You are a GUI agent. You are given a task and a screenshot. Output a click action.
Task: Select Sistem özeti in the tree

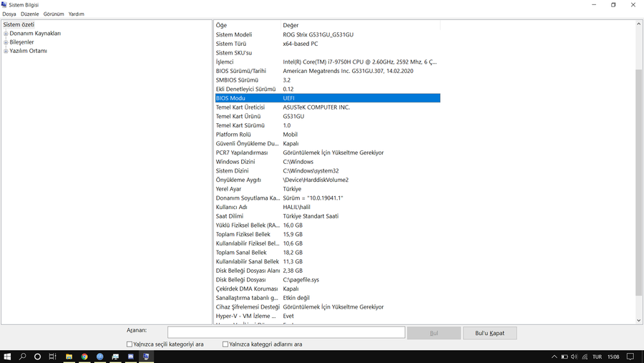(x=19, y=24)
